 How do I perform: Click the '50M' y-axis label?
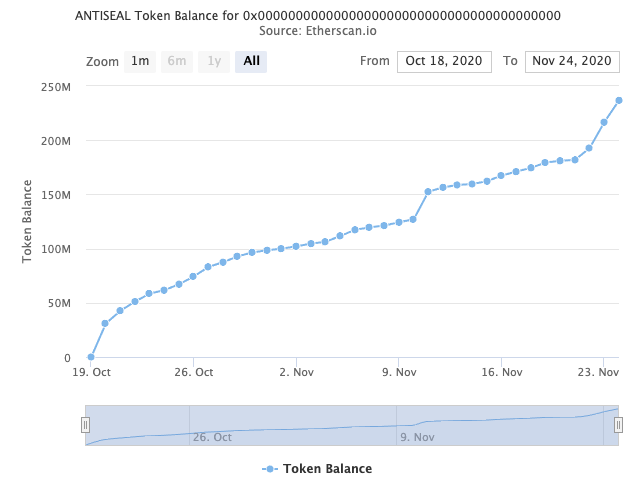(x=59, y=303)
